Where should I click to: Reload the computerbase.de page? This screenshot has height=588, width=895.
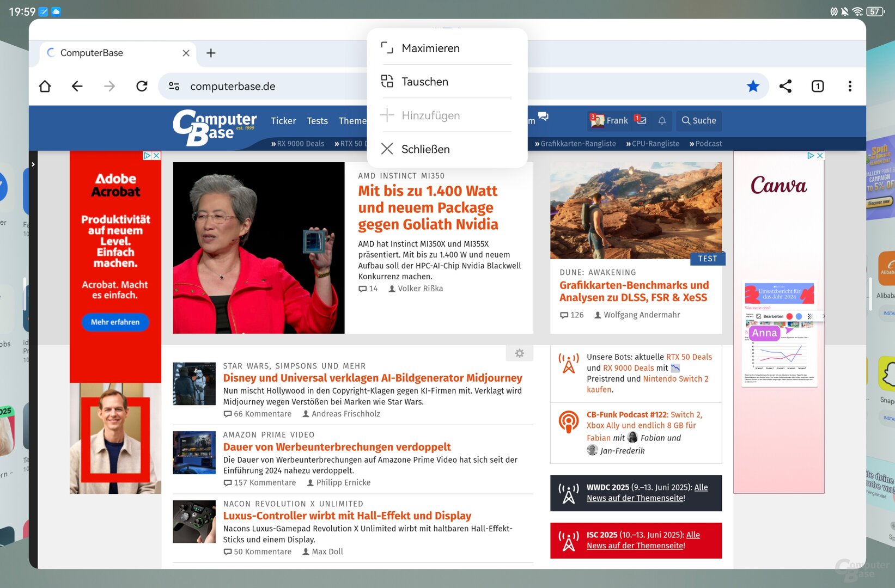tap(142, 86)
